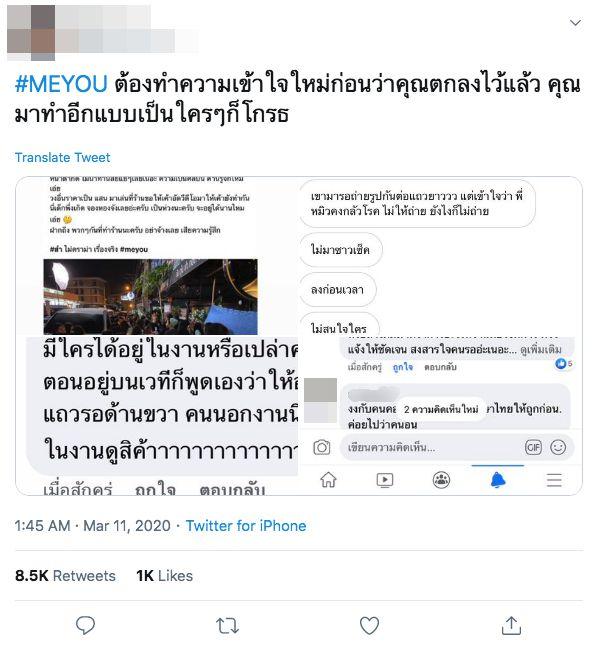Tap the Facebook groups icon
598x649 pixels.
441,480
